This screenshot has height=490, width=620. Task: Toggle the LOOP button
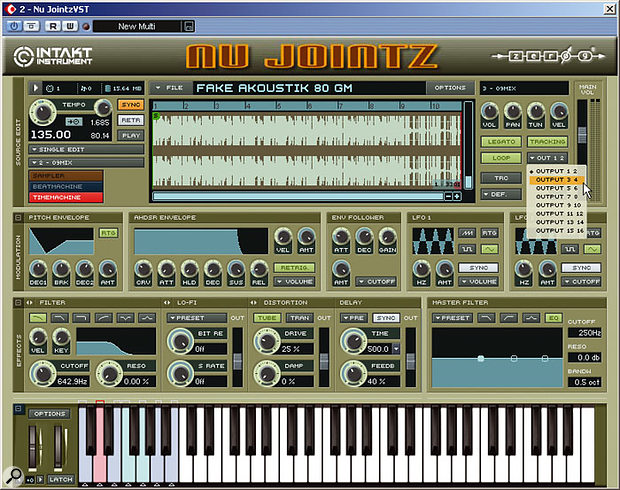pos(501,158)
